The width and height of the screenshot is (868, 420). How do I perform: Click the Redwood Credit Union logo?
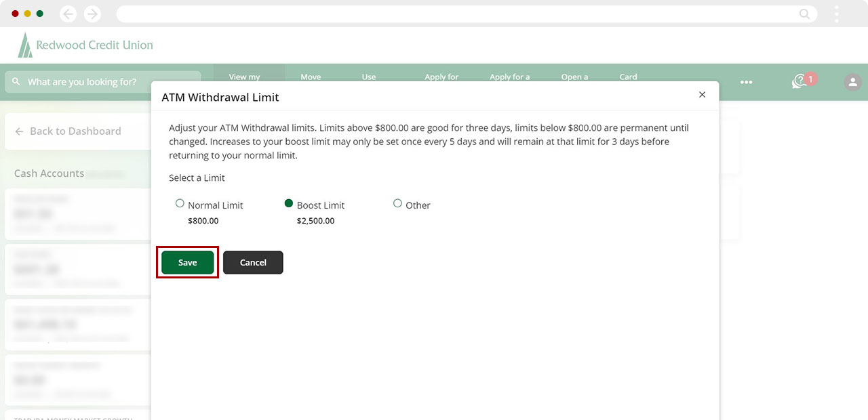click(85, 45)
